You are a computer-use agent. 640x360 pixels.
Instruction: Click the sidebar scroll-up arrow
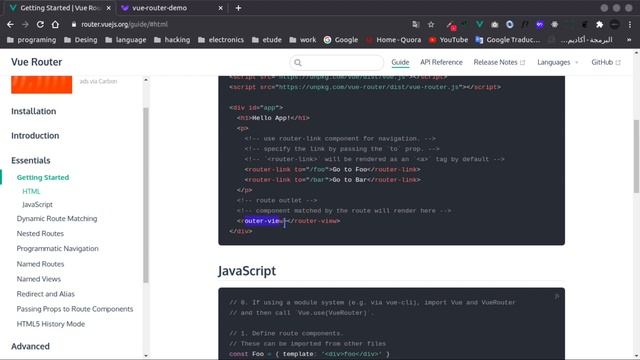tap(146, 80)
